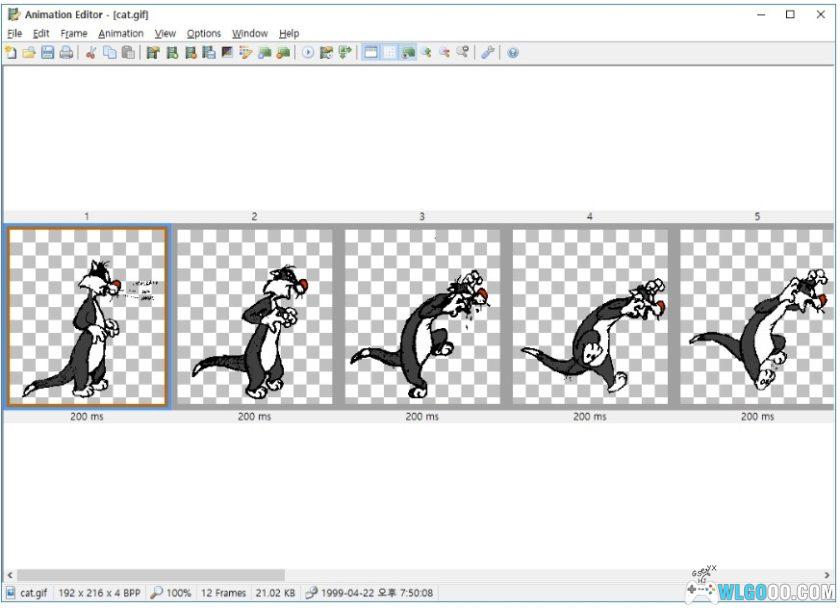Open the Frame menu
This screenshot has height=608, width=840.
[x=74, y=33]
